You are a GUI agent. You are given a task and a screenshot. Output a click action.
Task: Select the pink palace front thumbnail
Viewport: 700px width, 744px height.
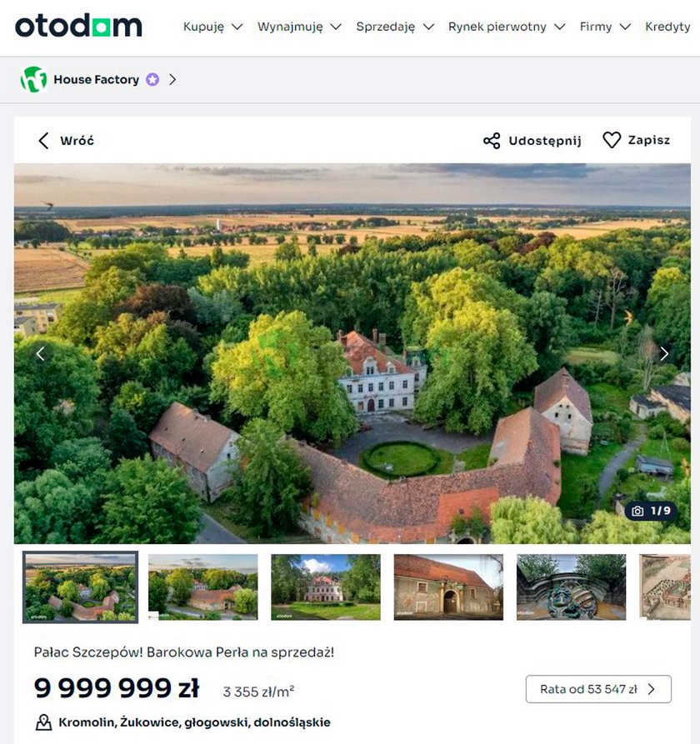click(x=326, y=587)
